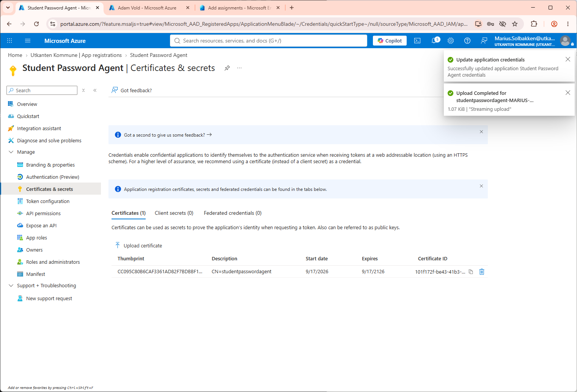
Task: Collapse the Manage section
Action: coord(11,152)
